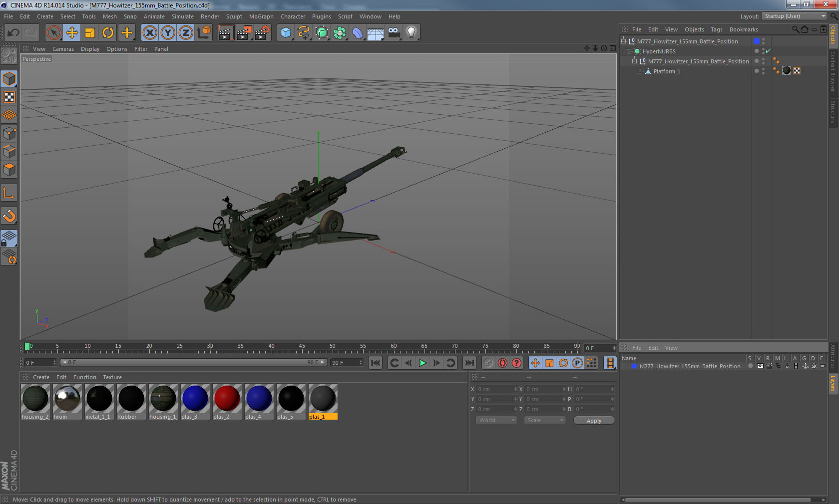Collapse nested M777_Howitzer_155mm_Battle_Position null
This screenshot has height=504, width=839.
tap(635, 61)
